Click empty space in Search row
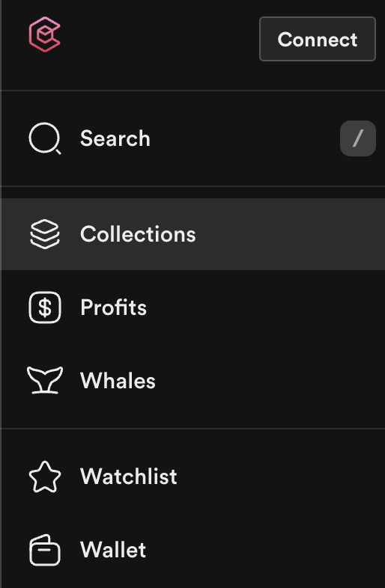This screenshot has width=385, height=588. click(x=244, y=138)
